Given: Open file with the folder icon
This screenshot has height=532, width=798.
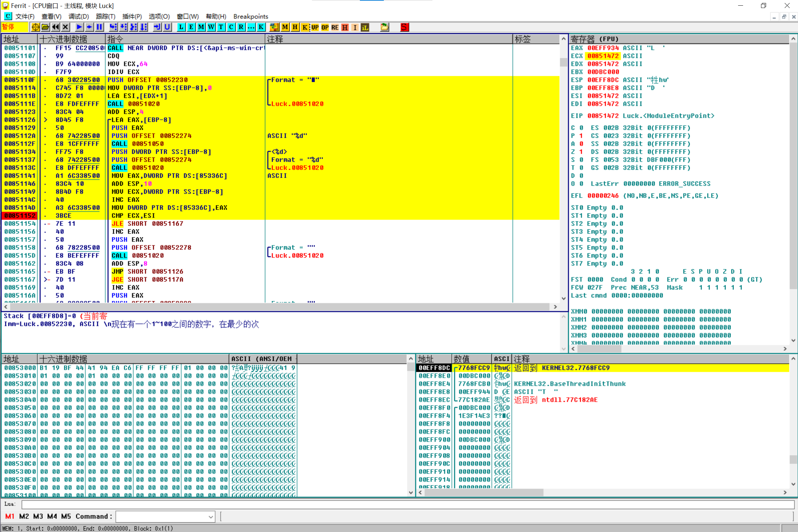Looking at the screenshot, I should (x=45, y=27).
